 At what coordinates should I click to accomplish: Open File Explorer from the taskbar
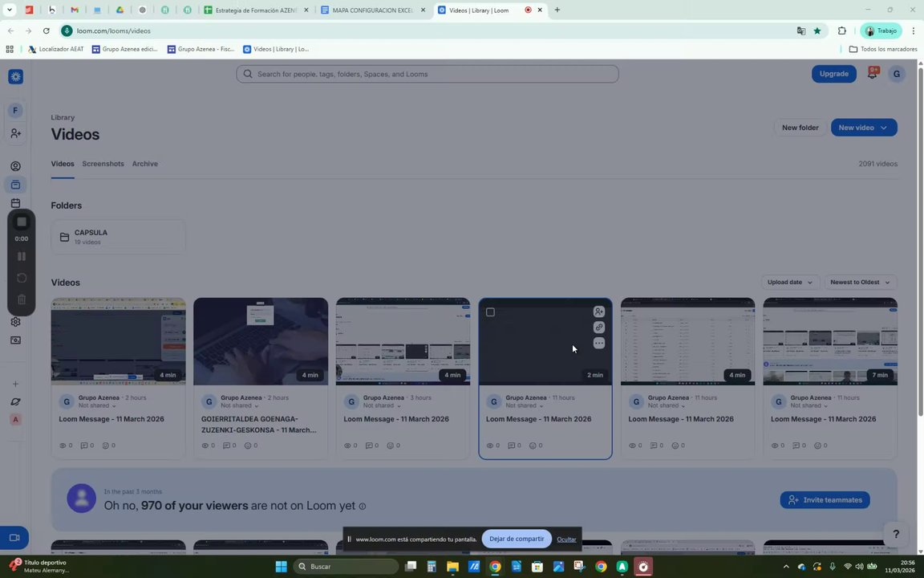(452, 566)
